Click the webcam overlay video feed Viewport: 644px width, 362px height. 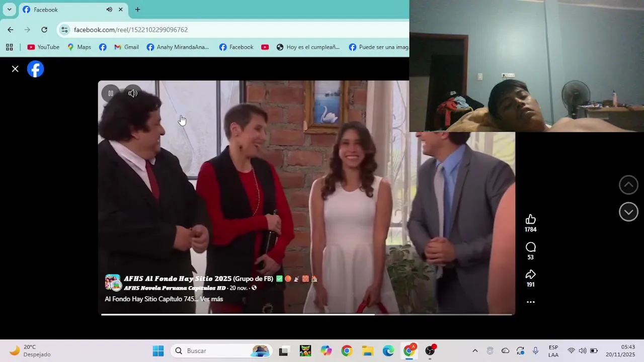point(527,66)
